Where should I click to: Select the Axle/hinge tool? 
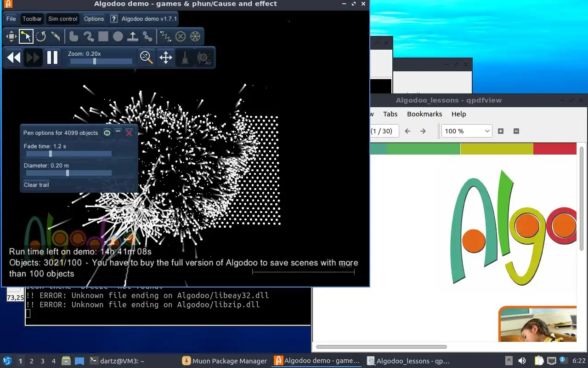coord(195,36)
